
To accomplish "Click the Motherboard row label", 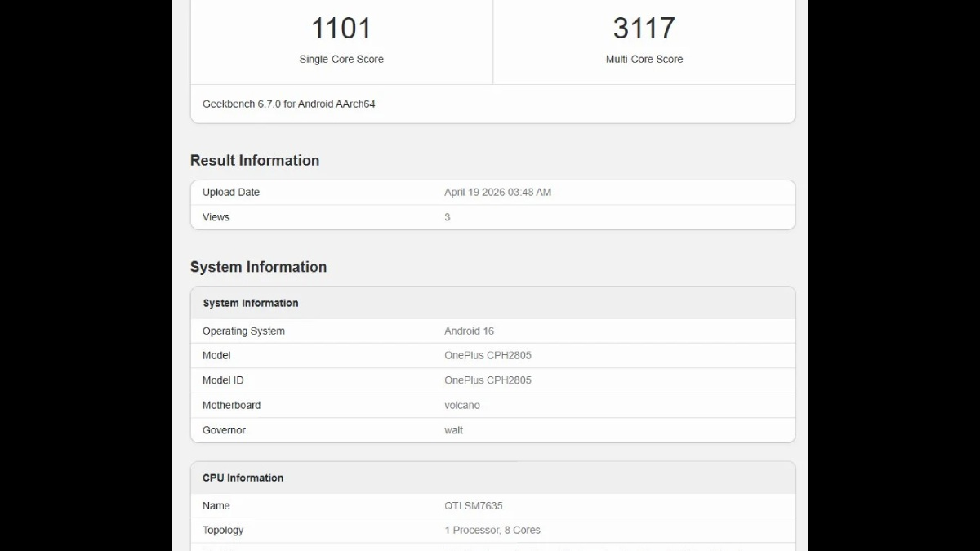I will (231, 405).
